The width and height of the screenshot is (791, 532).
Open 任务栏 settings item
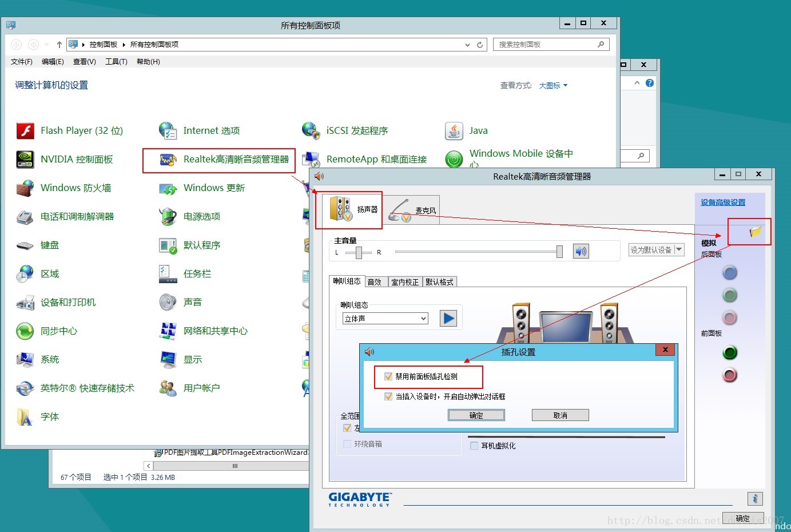point(185,273)
